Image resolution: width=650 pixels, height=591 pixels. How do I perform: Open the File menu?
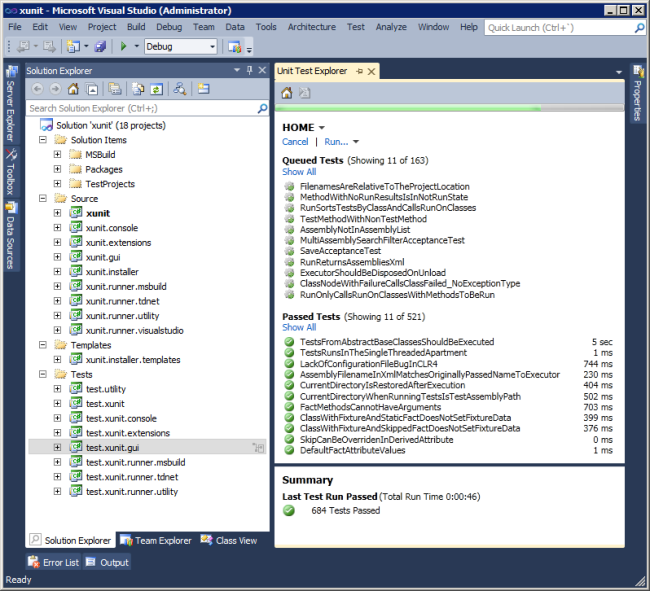[x=15, y=27]
